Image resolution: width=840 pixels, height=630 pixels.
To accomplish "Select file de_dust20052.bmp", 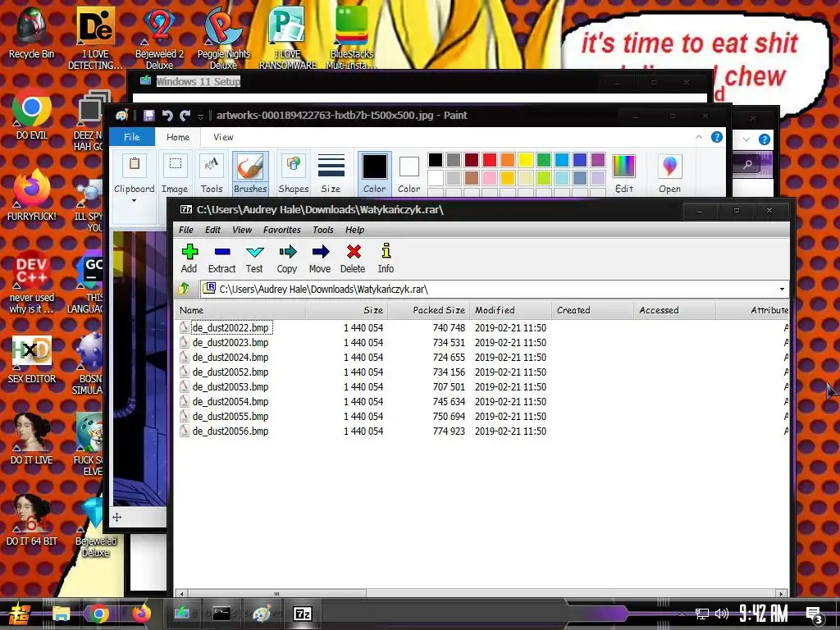I will (x=231, y=372).
